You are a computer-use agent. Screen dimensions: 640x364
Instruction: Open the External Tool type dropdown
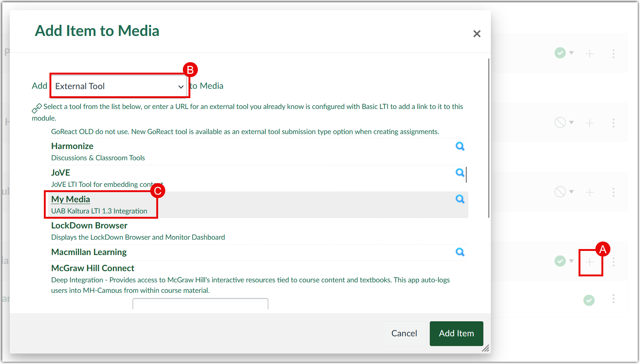[x=119, y=86]
